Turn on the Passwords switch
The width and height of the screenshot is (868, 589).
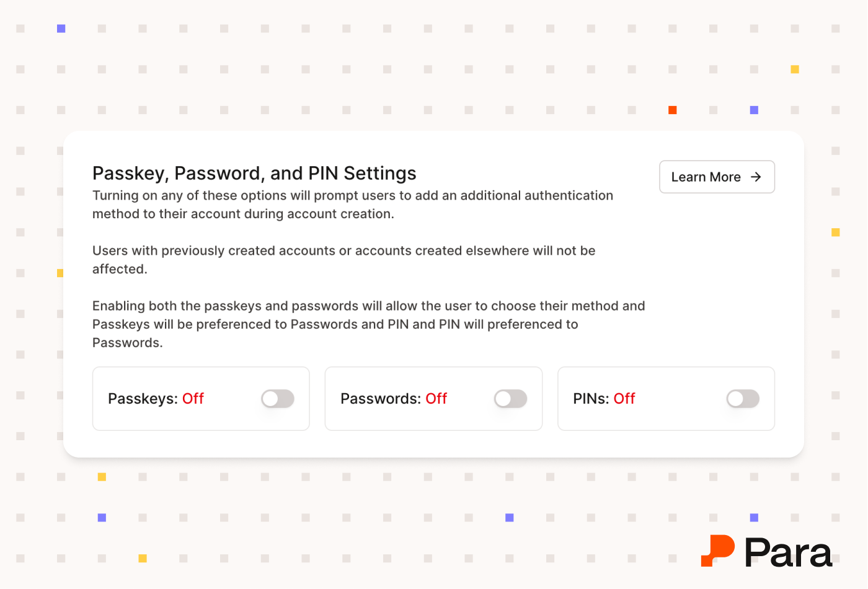(510, 399)
